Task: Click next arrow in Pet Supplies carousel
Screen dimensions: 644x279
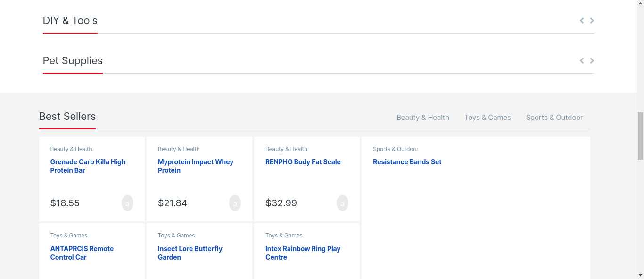Action: point(592,60)
